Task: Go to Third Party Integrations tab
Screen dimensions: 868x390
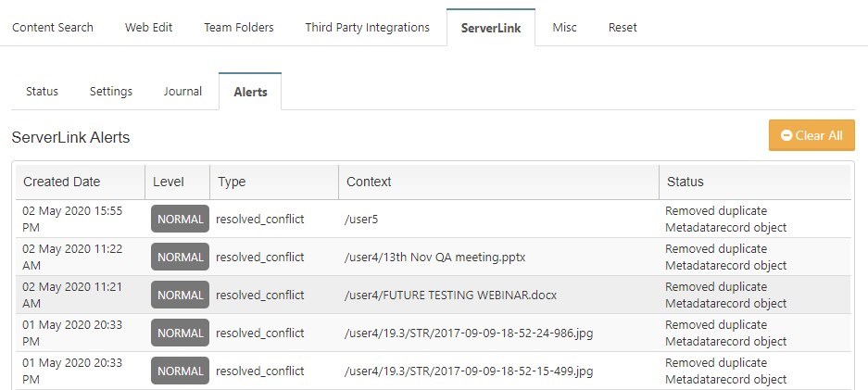Action: coord(367,28)
